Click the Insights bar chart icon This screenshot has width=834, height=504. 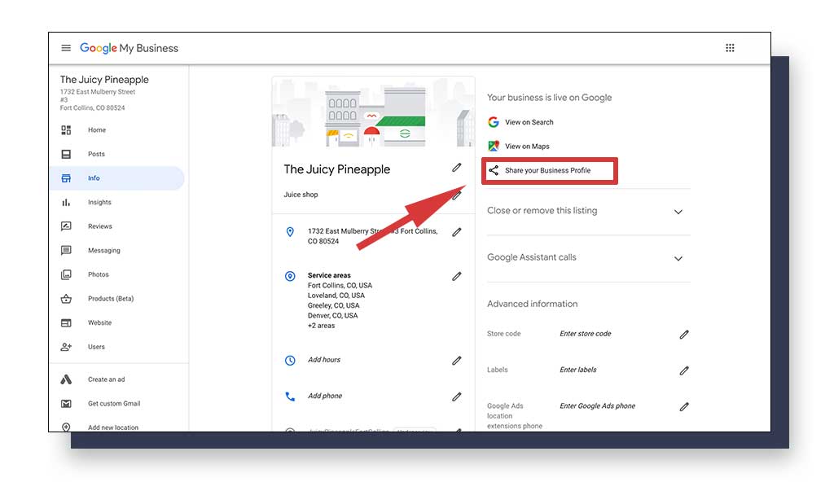[x=66, y=203]
